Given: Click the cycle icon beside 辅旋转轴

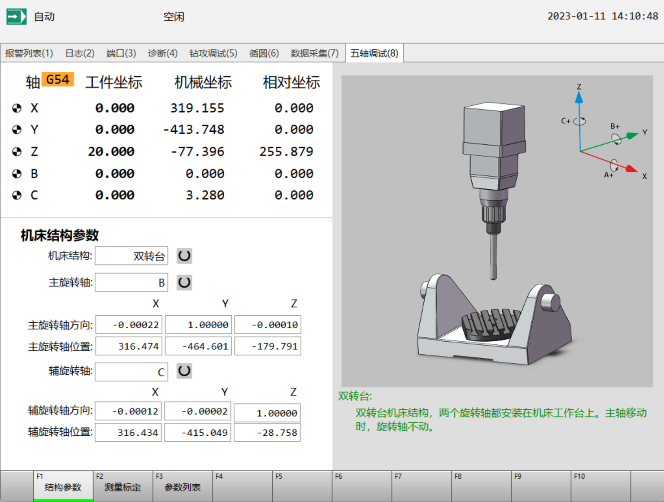Looking at the screenshot, I should tap(184, 370).
